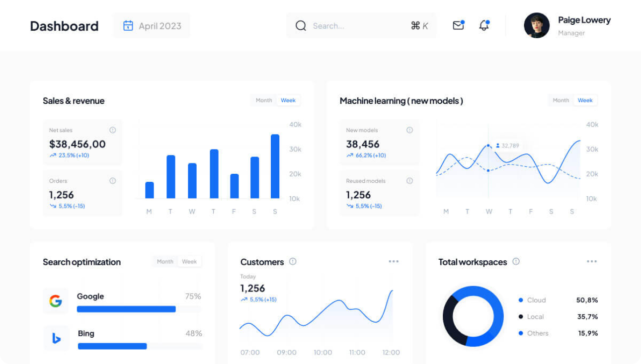Click info icon beside Total workspaces
This screenshot has height=364, width=641.
516,262
